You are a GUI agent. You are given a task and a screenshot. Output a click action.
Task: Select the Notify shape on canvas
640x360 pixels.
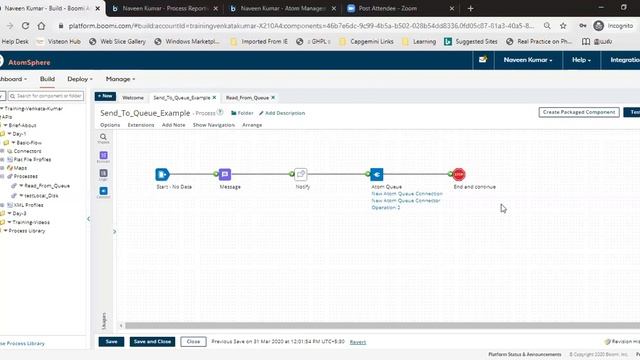pos(301,174)
